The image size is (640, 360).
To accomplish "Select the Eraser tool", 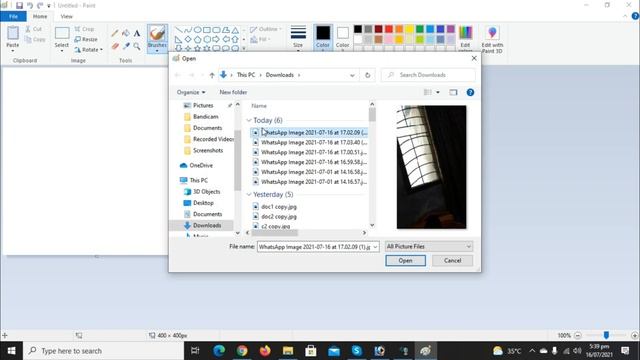I will (115, 46).
